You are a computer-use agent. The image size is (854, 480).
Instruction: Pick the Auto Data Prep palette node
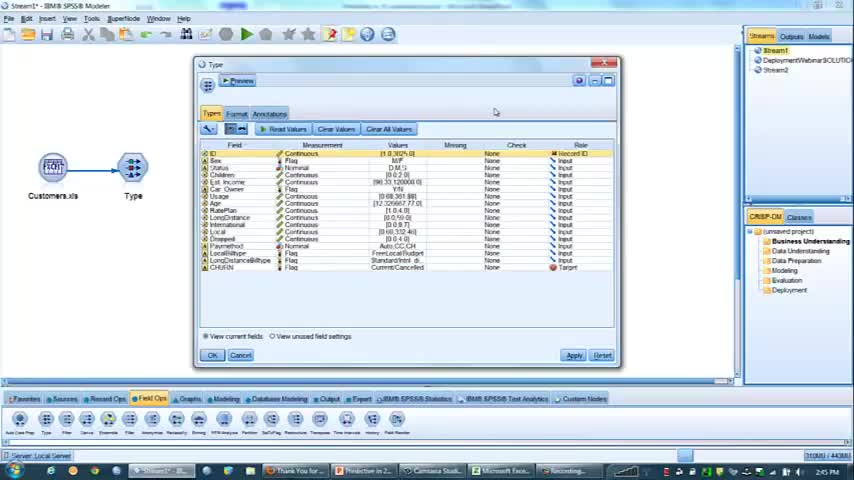(x=19, y=420)
